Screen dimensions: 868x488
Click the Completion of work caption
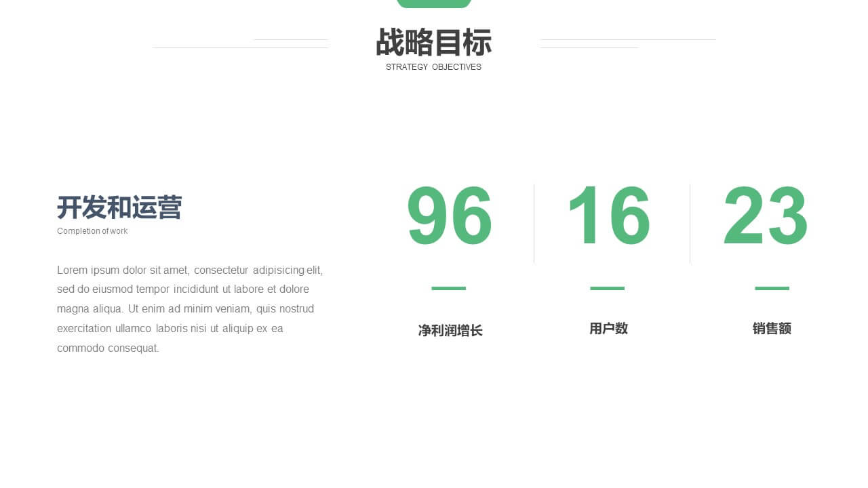point(92,231)
